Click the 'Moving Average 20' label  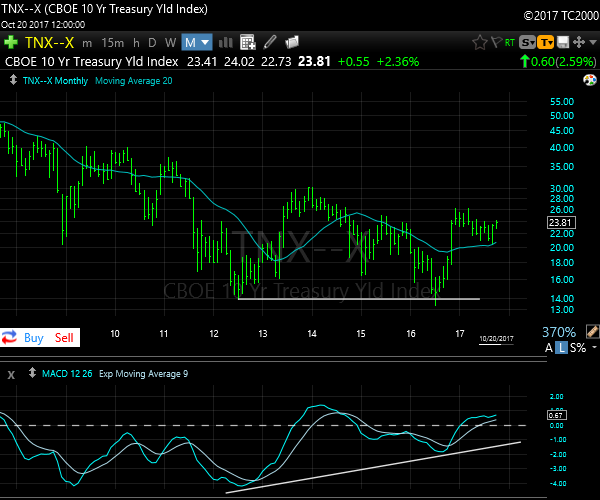point(134,81)
